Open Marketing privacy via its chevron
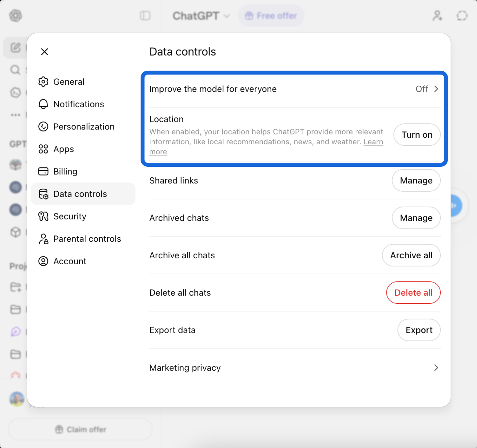Viewport: 477px width, 448px height. click(436, 368)
